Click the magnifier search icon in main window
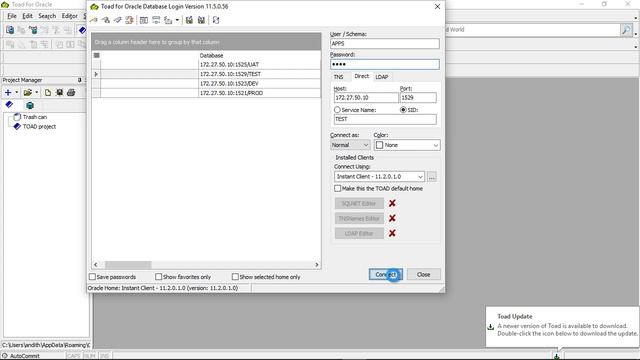The image size is (640, 360). pyautogui.click(x=626, y=30)
